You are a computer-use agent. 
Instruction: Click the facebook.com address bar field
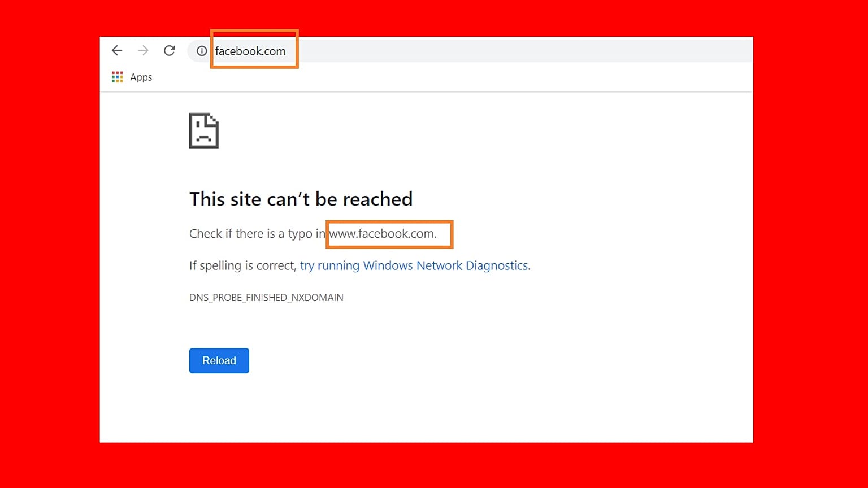(470, 51)
